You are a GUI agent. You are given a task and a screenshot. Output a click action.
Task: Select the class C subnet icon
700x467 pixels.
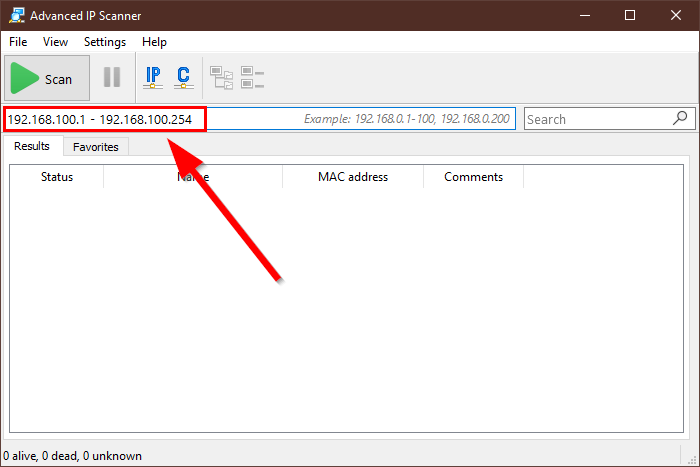click(x=183, y=77)
